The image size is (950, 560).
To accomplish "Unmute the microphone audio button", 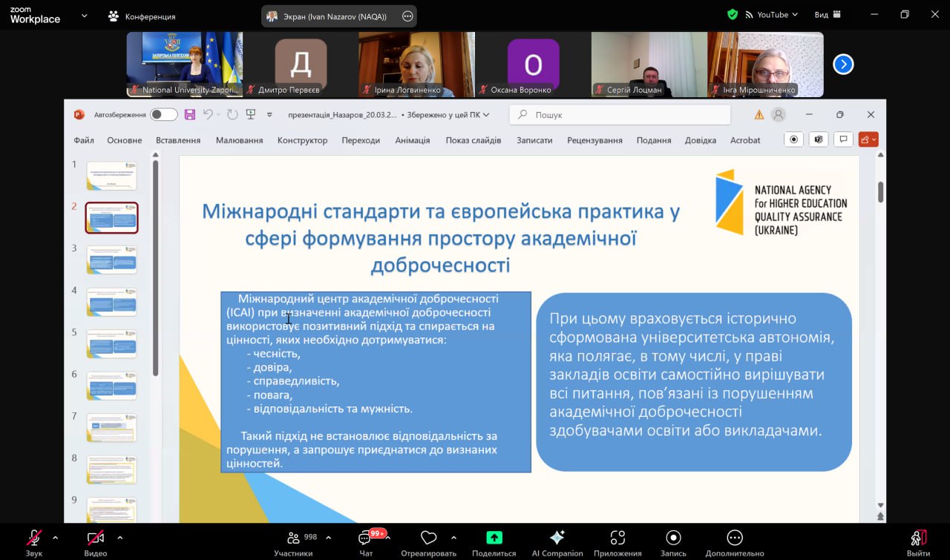I will click(x=34, y=538).
